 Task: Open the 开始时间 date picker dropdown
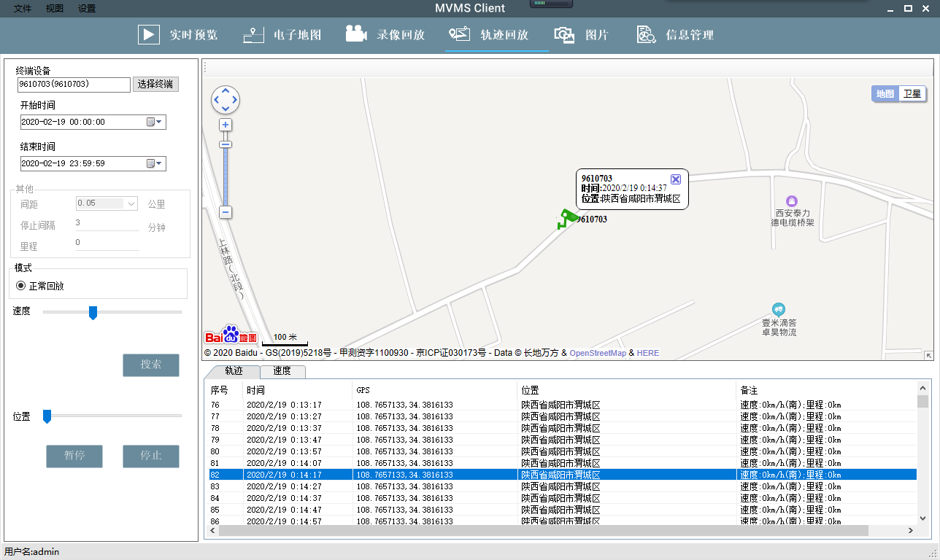[x=155, y=122]
